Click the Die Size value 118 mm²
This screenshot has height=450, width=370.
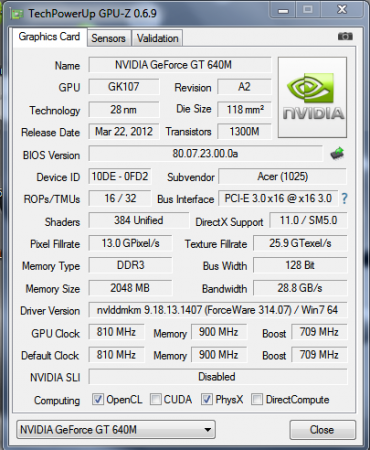click(244, 109)
